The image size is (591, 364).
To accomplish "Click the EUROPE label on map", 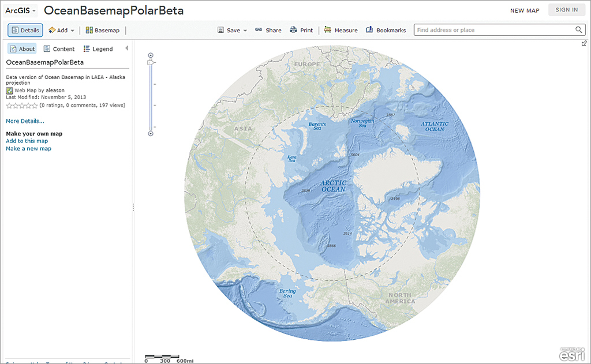I will coord(307,65).
